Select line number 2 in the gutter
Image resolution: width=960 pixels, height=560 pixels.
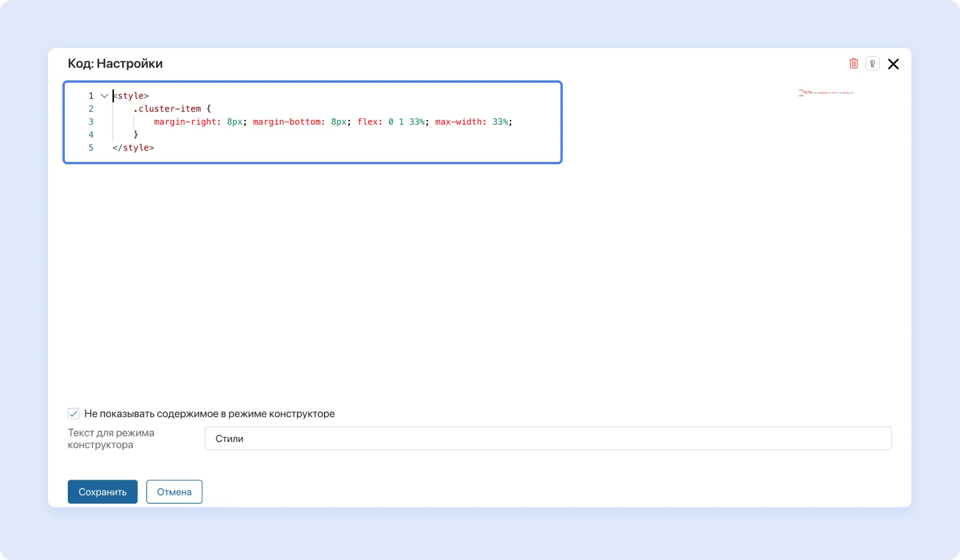pyautogui.click(x=91, y=109)
